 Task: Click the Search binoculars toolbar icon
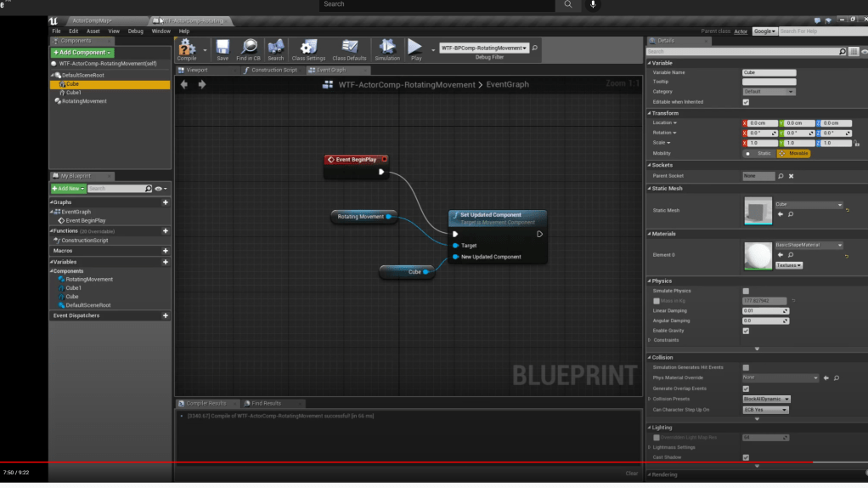point(276,48)
